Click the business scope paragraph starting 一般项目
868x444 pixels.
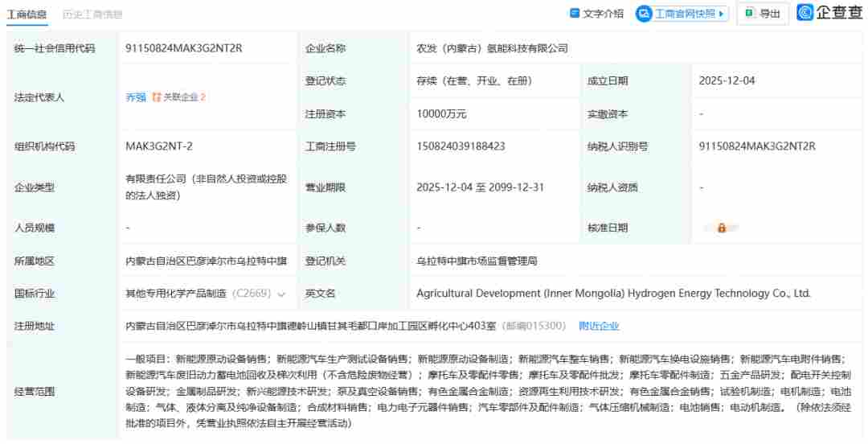(x=489, y=392)
